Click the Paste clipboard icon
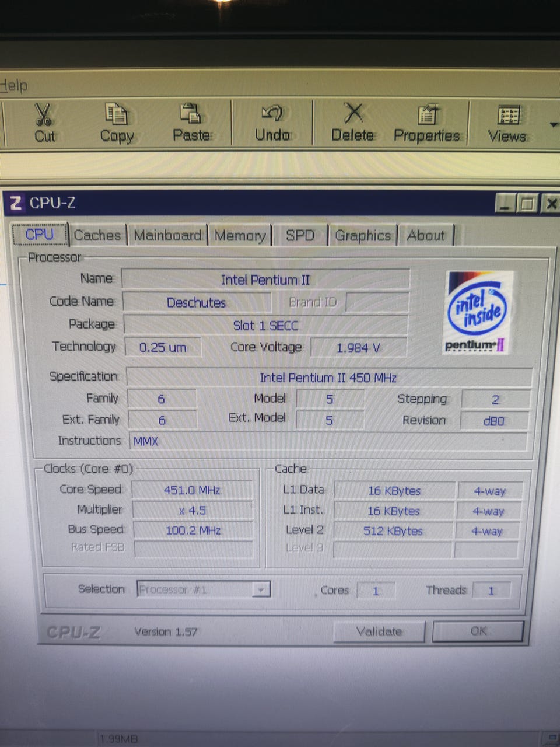Image resolution: width=560 pixels, height=747 pixels. click(190, 113)
